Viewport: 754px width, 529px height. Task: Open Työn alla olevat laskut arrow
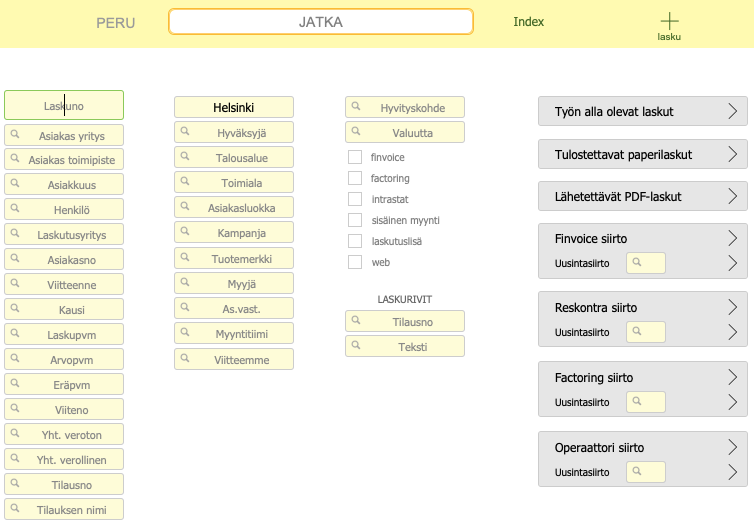pyautogui.click(x=732, y=111)
